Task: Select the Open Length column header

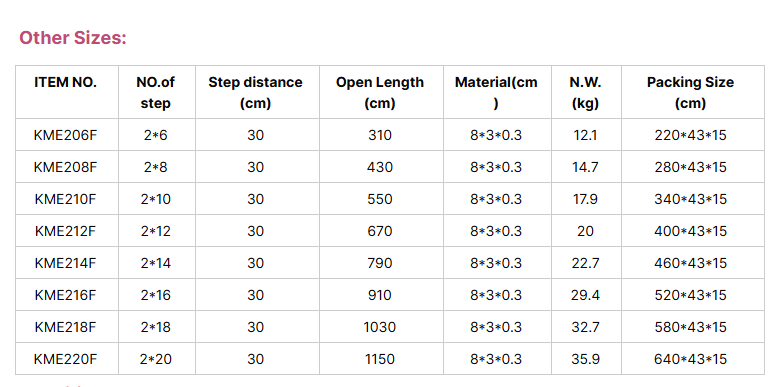Action: (380, 93)
